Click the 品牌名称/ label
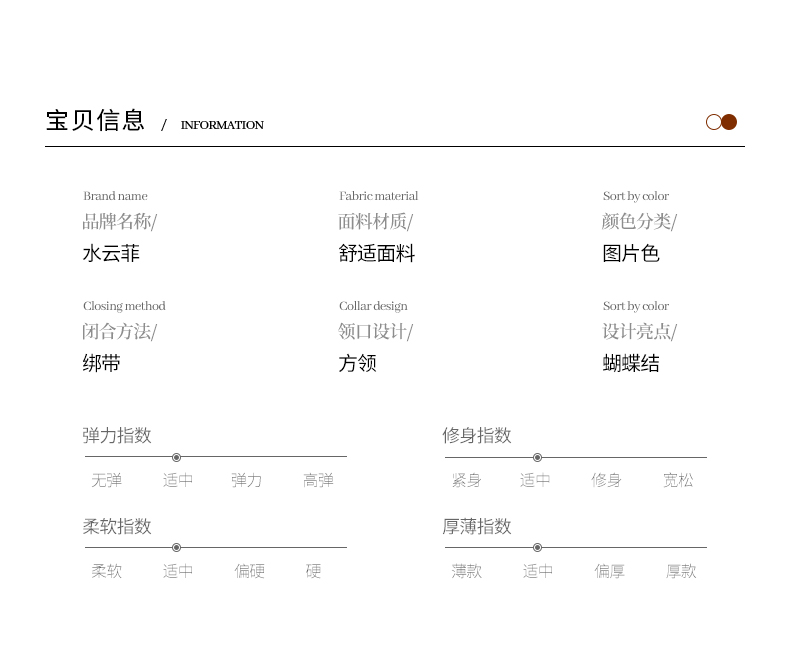This screenshot has width=790, height=659. coord(119,221)
